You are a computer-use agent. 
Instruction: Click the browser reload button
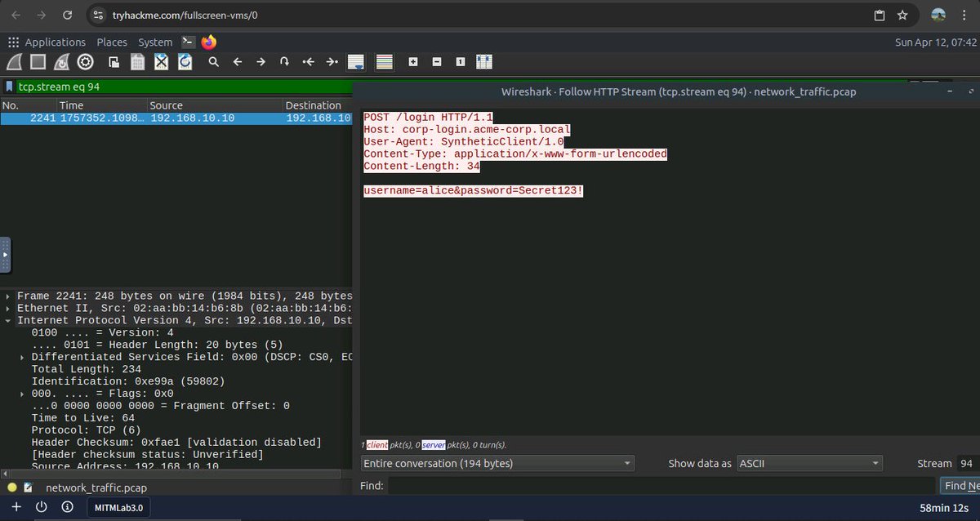click(67, 15)
